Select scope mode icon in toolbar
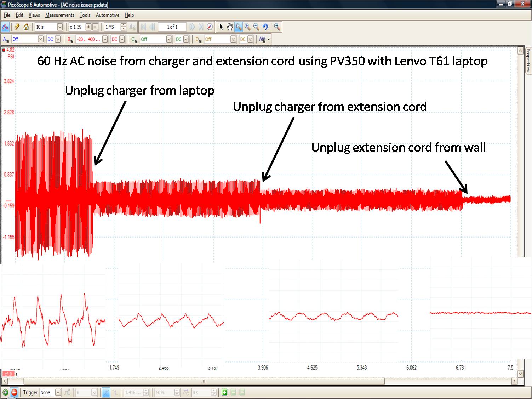Viewport: 532px width, 399px height. click(5, 27)
